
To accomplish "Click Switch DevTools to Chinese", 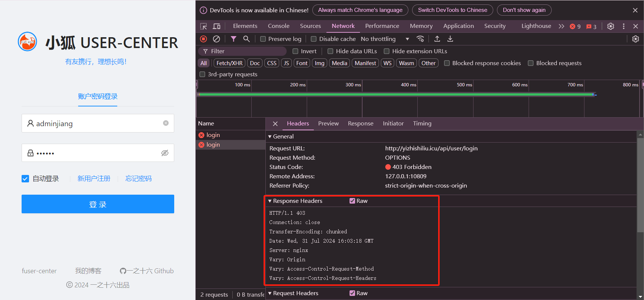I will coord(453,10).
